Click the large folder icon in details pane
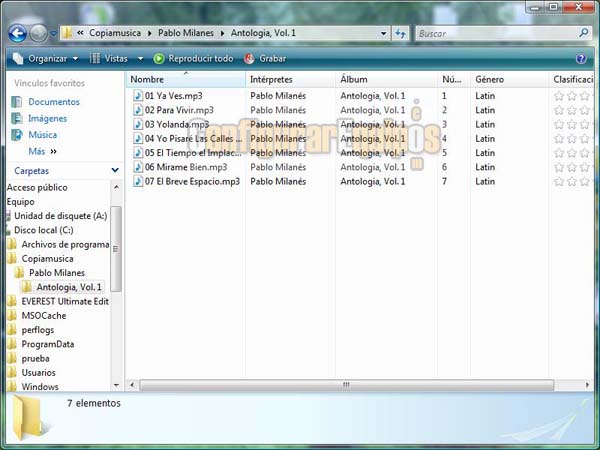Screen dimensions: 600x450 point(28,418)
